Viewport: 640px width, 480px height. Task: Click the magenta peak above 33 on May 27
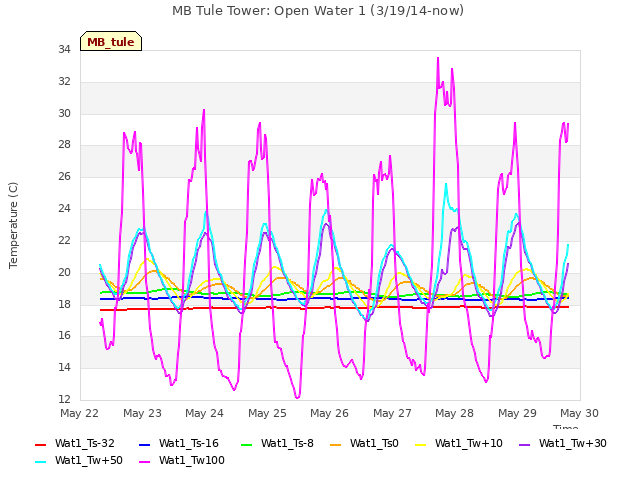[438, 58]
